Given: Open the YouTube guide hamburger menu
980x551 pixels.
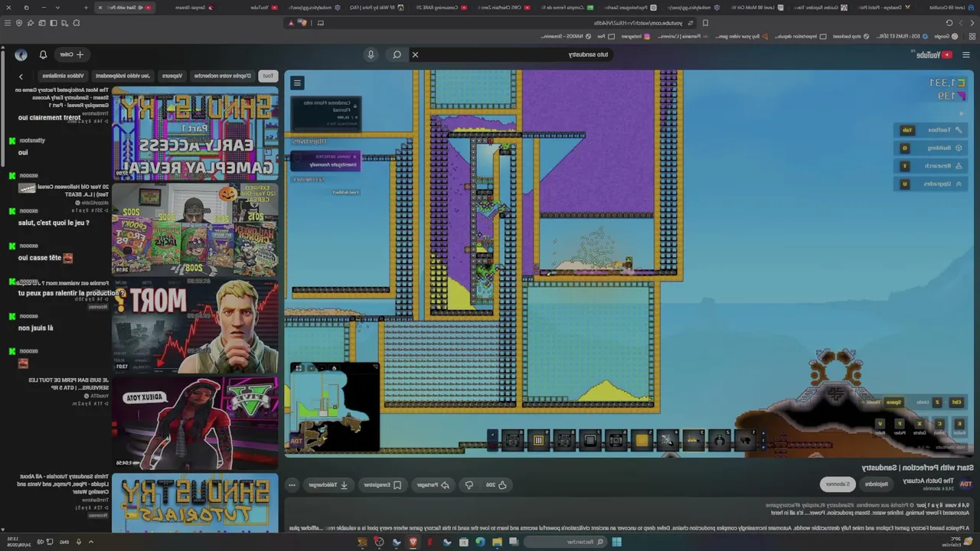Looking at the screenshot, I should (965, 54).
